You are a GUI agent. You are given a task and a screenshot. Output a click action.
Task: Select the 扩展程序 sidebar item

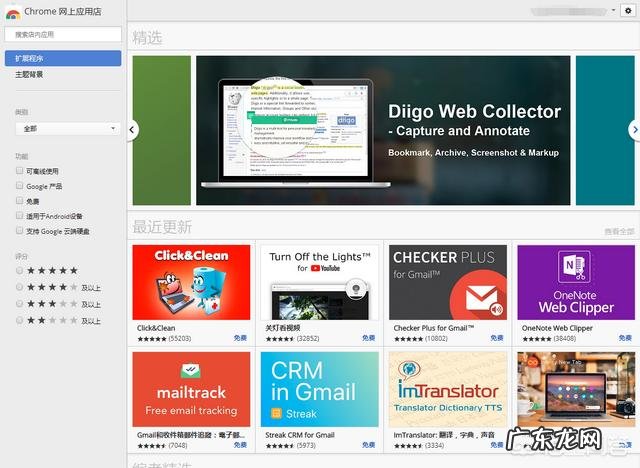tap(62, 59)
